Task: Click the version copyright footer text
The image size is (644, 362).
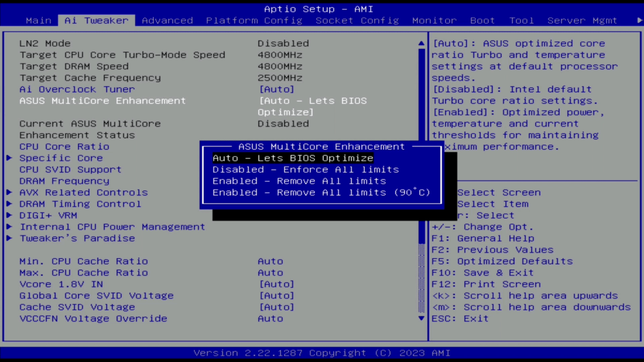Action: pos(322,353)
